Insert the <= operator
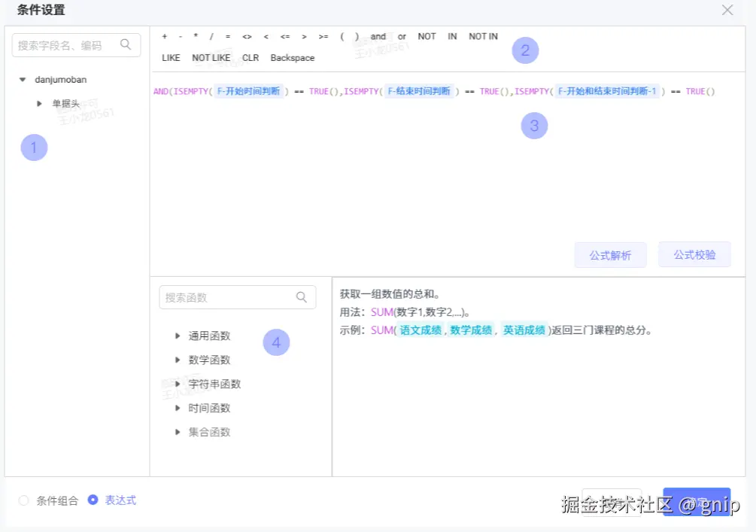The height and width of the screenshot is (532, 756). [x=285, y=37]
